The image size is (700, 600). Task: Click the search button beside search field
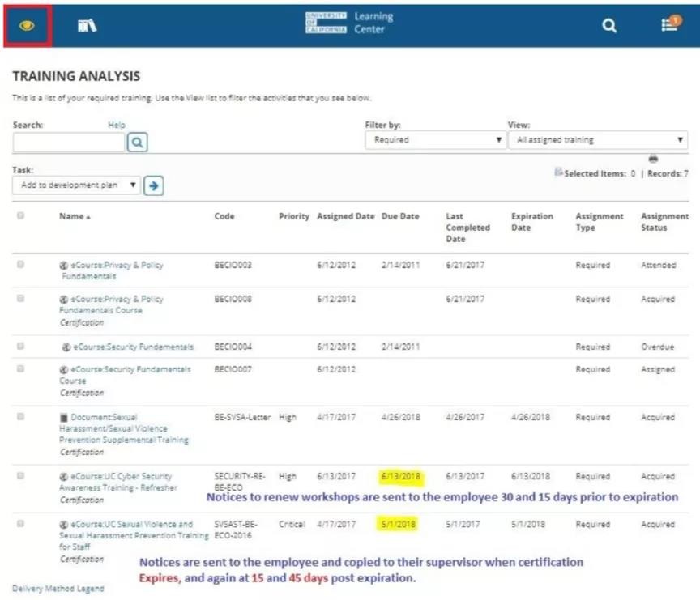pos(138,143)
